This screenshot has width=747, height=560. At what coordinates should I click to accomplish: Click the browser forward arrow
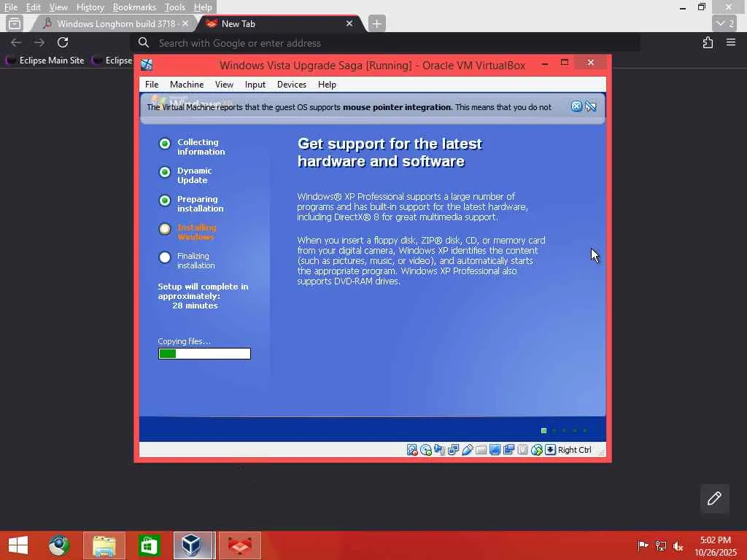pos(39,42)
